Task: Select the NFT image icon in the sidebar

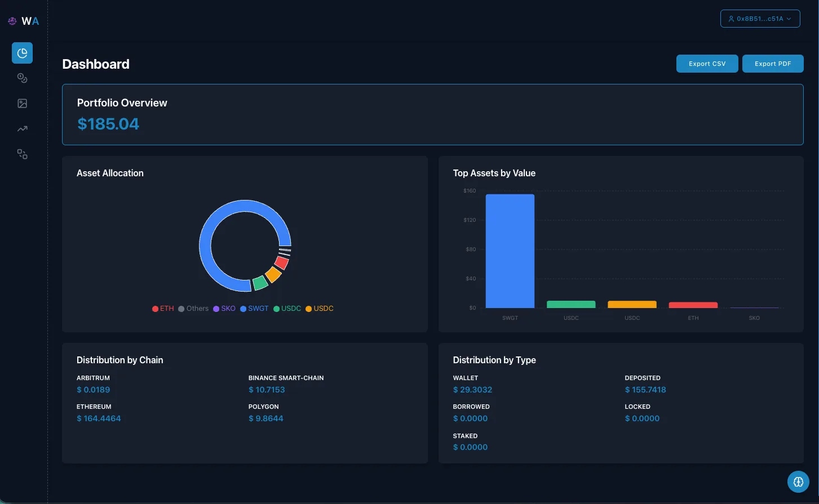Action: [22, 104]
